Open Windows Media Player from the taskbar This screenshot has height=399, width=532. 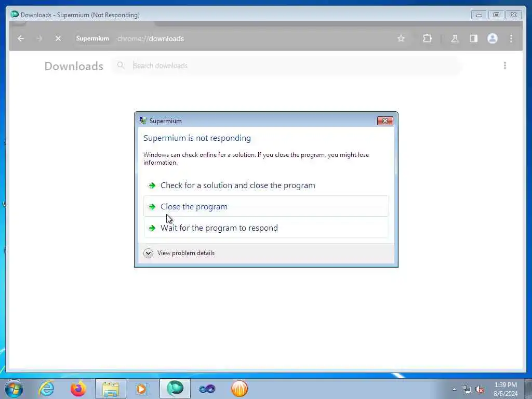point(142,389)
